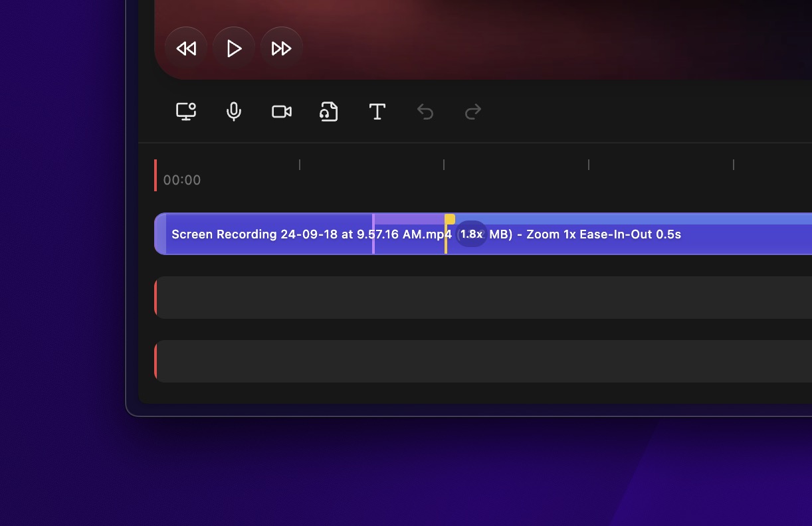Viewport: 812px width, 526px height.
Task: Open the audio file import icon
Action: coord(330,112)
